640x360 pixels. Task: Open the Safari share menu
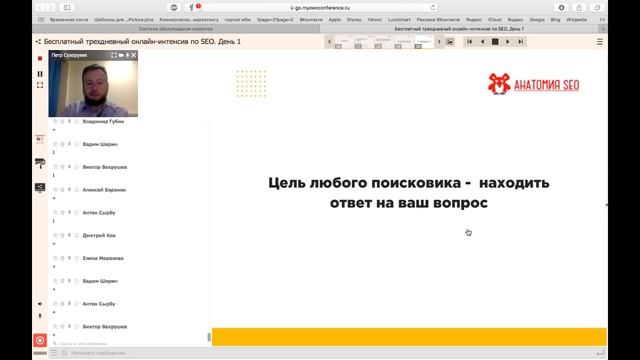tap(579, 7)
